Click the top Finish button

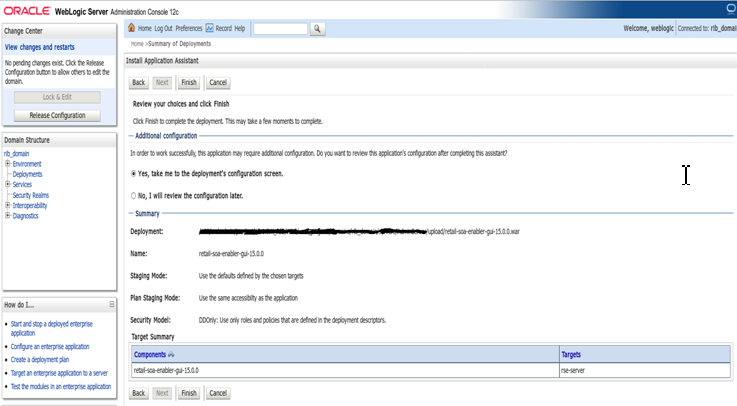(x=189, y=83)
